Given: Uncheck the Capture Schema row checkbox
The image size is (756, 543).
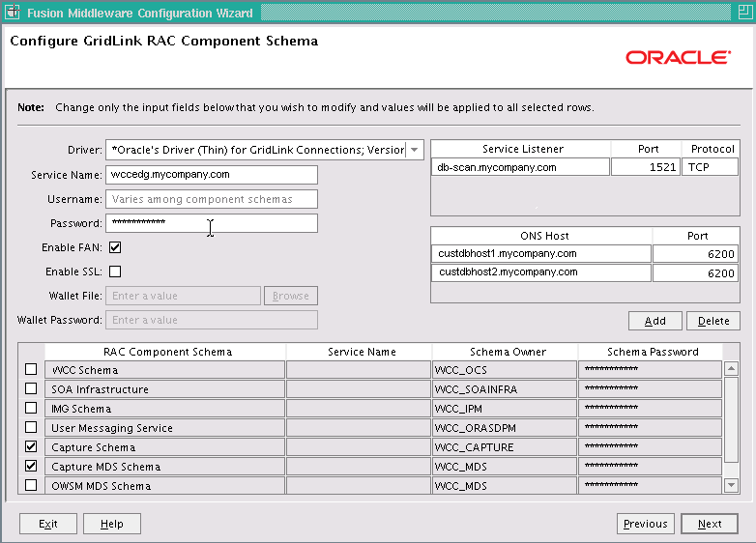Looking at the screenshot, I should (x=31, y=446).
